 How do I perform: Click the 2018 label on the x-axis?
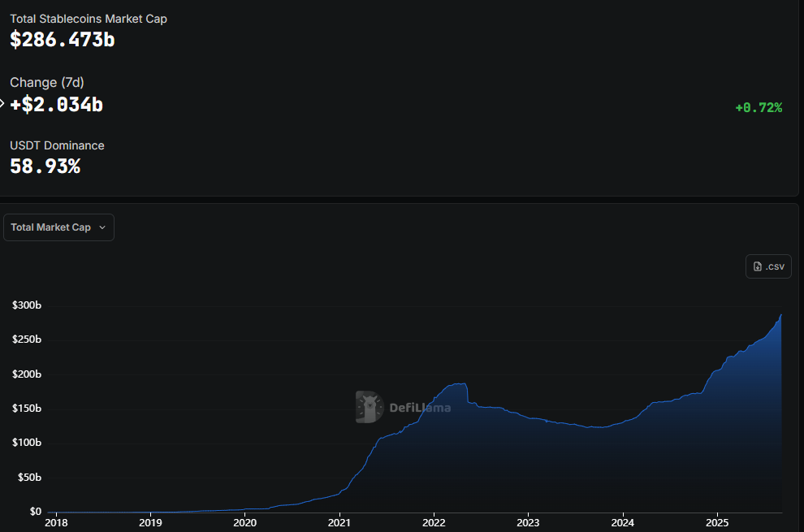(x=56, y=523)
